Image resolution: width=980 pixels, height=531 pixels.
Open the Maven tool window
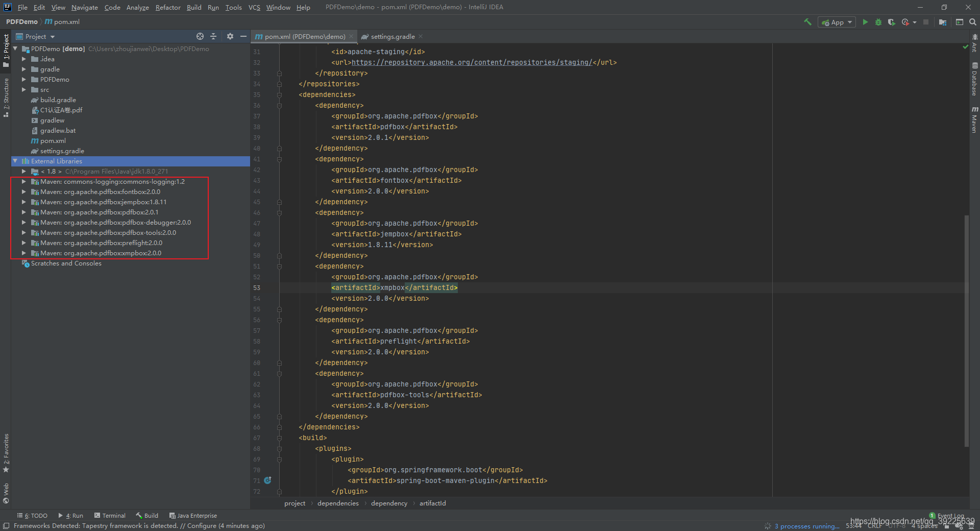tap(975, 121)
